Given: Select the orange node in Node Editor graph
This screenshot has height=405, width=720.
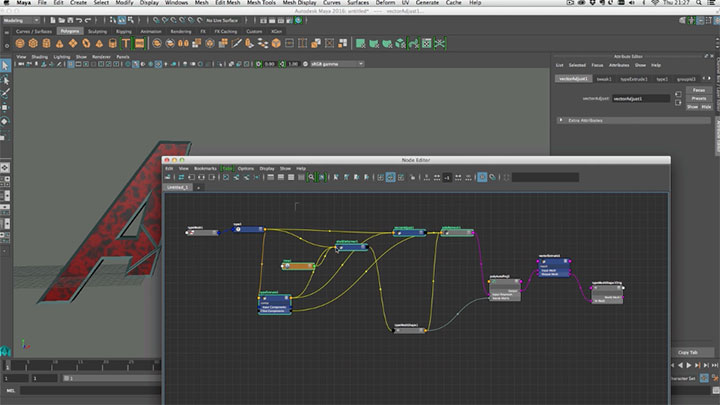Looking at the screenshot, I should [x=298, y=265].
